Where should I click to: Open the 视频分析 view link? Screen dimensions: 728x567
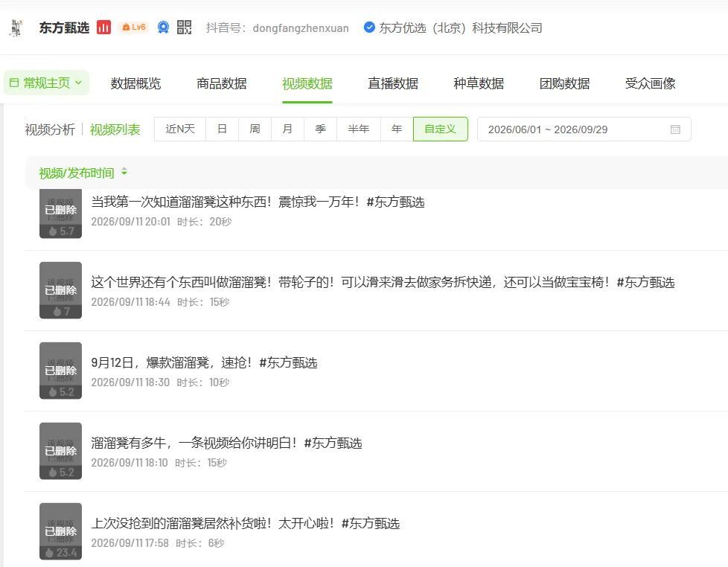(50, 129)
